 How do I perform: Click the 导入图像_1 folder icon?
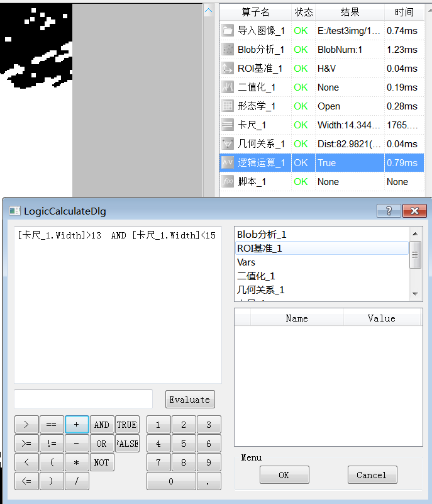(x=228, y=31)
